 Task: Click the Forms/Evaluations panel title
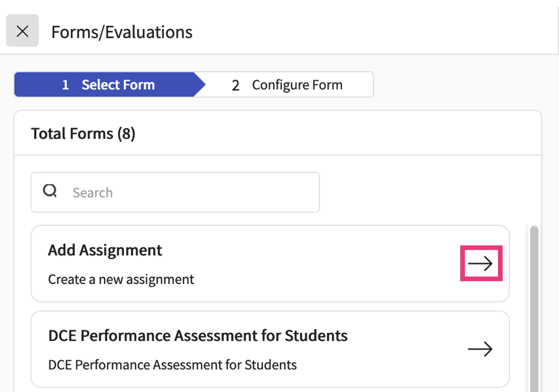pos(122,33)
